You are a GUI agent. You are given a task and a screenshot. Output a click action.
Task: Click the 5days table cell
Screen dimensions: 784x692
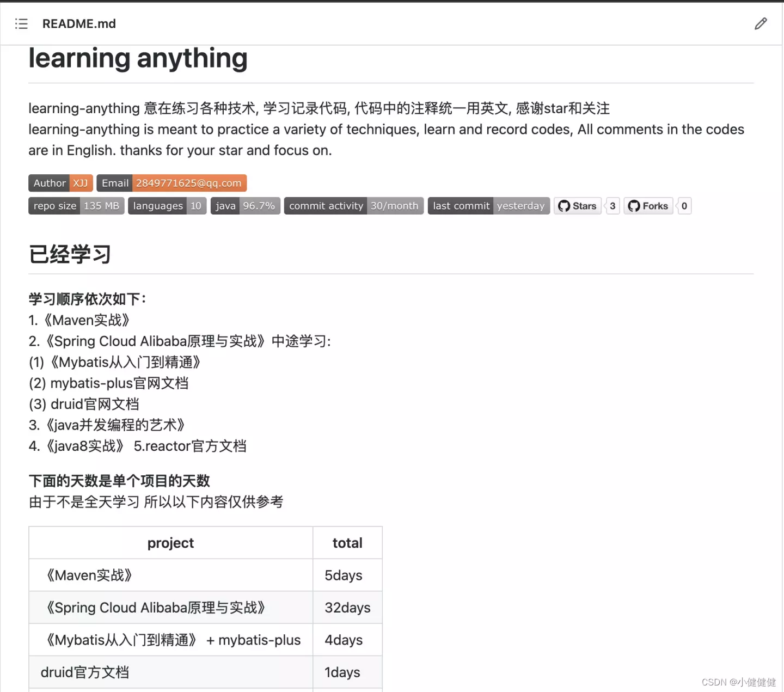pyautogui.click(x=347, y=575)
